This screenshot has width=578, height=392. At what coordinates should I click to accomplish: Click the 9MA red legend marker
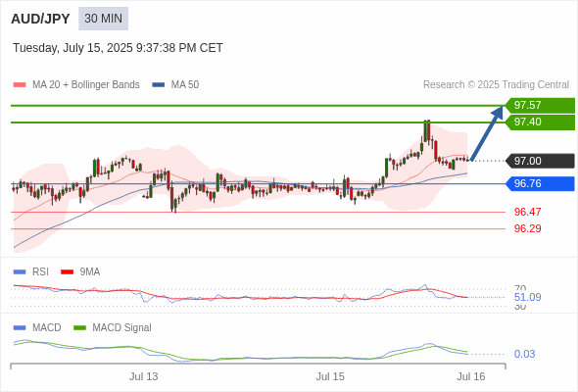pos(67,272)
